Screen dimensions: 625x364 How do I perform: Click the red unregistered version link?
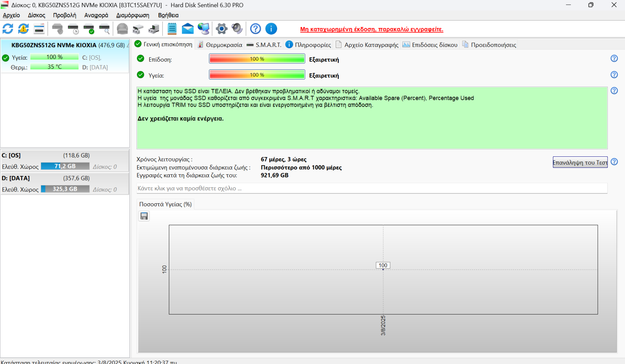(371, 29)
